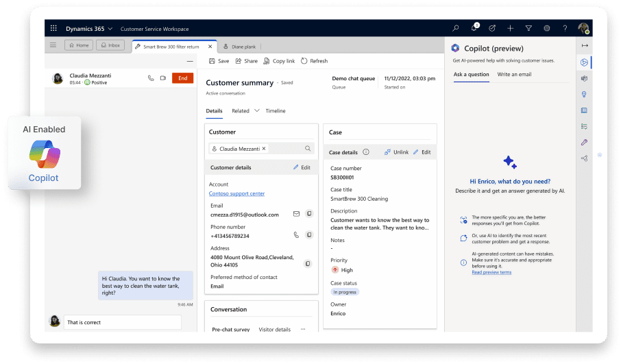Collapse the Copilot side panel

[x=584, y=45]
